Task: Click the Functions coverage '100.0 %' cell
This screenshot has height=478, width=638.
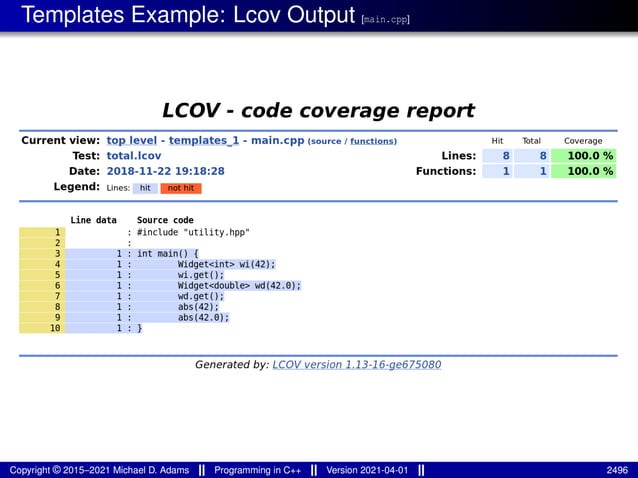Action: pyautogui.click(x=583, y=171)
